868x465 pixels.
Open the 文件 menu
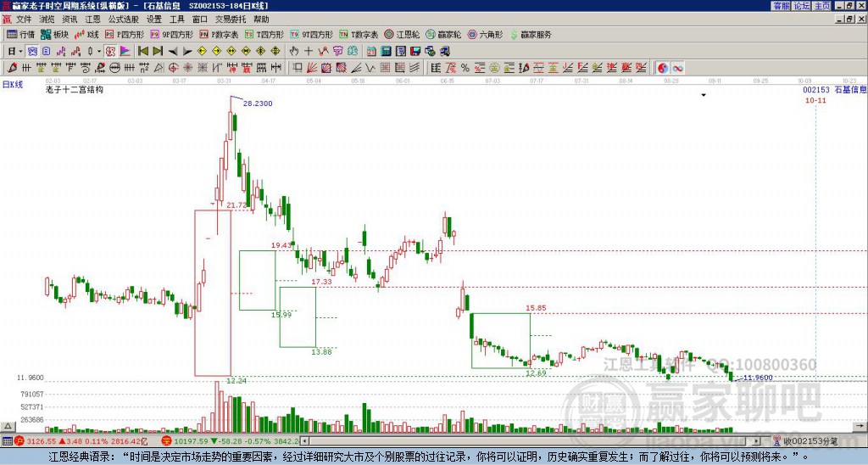(x=24, y=20)
